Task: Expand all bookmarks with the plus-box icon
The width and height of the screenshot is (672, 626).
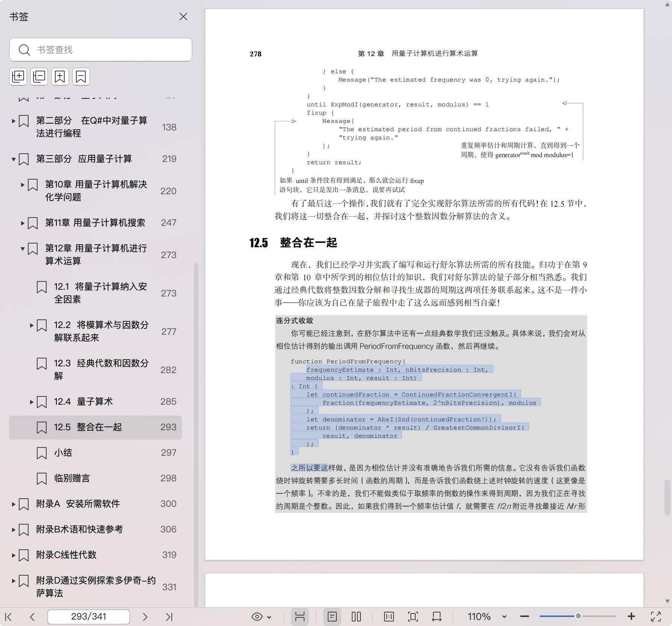Action: pos(18,77)
